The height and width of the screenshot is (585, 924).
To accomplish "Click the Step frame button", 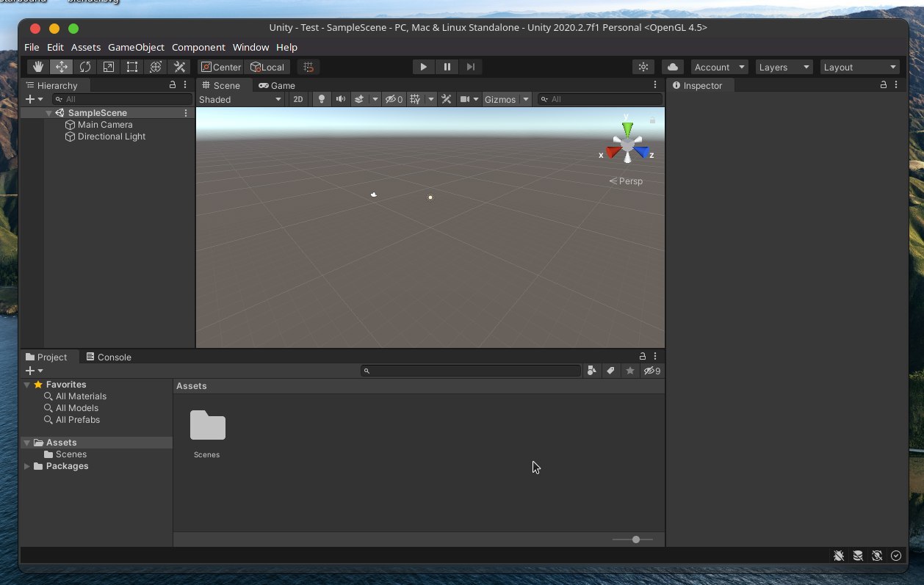I will click(x=470, y=67).
